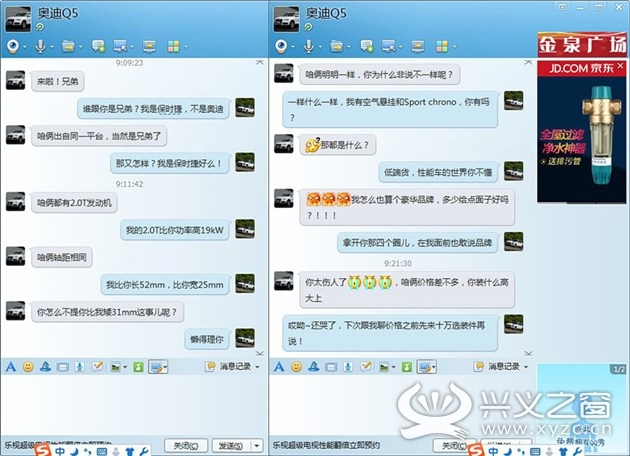Open magic emoticon icon in right window
This screenshot has width=630, height=456.
pyautogui.click(x=313, y=366)
